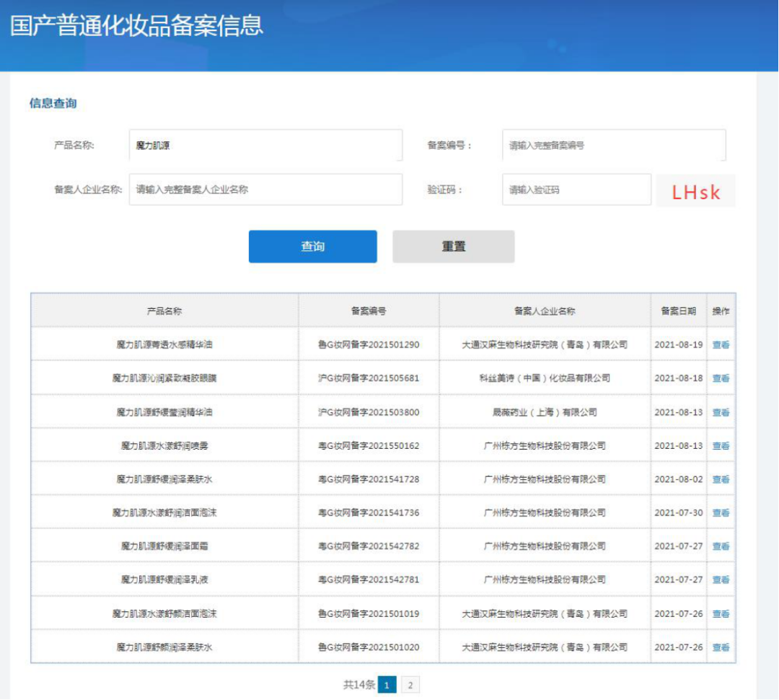The image size is (779, 700).
Task: Click 查看 for 粤G妆网备字2021550162
Action: click(721, 446)
